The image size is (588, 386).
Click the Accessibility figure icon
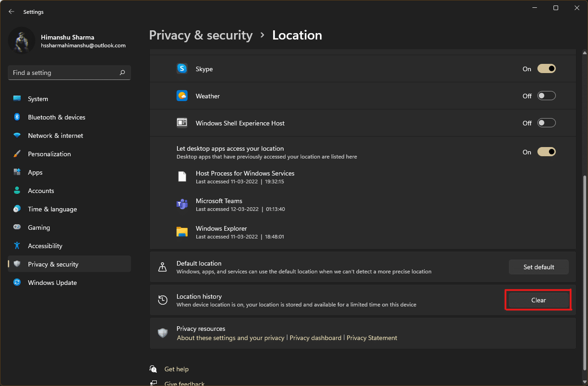(x=17, y=246)
